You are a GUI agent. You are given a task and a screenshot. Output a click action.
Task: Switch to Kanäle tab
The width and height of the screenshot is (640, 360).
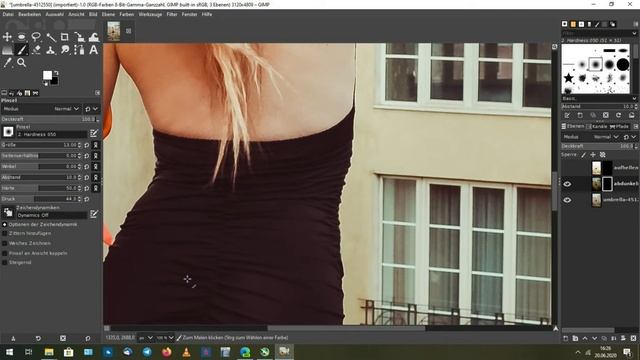597,127
